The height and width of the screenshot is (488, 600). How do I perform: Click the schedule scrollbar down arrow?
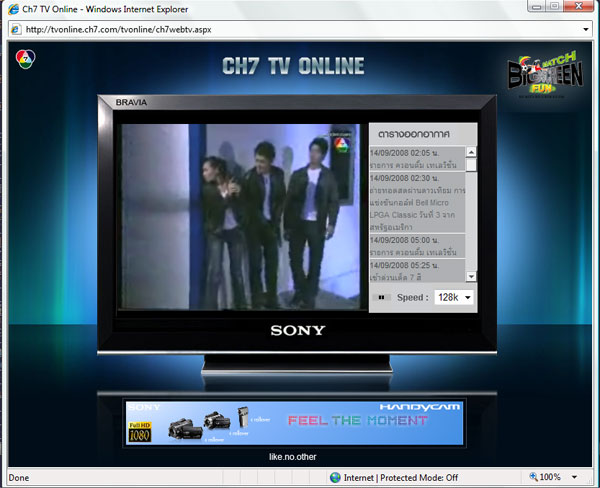471,276
